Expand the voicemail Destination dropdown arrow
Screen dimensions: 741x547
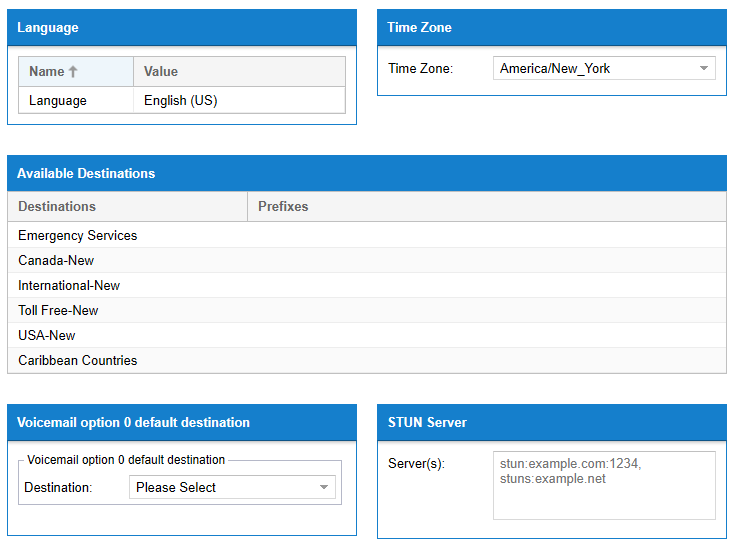[324, 488]
